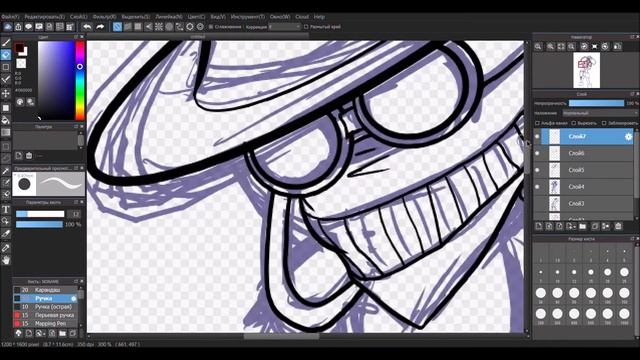Screen dimensions: 640x360
Task: Select the Перьевая ручка brush
Action: pyautogui.click(x=45, y=315)
